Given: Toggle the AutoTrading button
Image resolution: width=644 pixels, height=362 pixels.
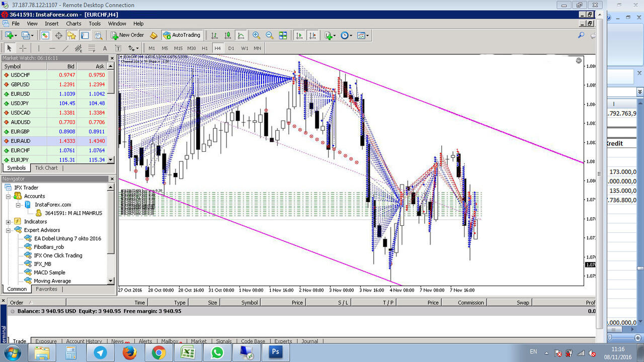Looking at the screenshot, I should 182,35.
